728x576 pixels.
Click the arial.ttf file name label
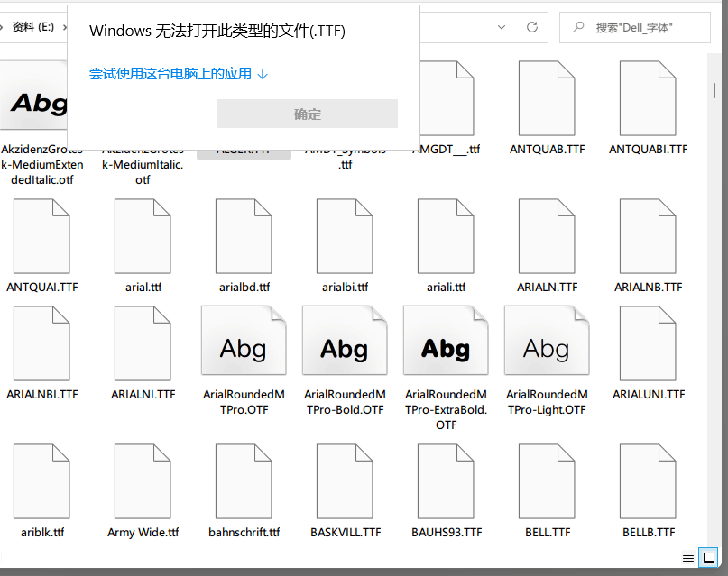[x=143, y=287]
